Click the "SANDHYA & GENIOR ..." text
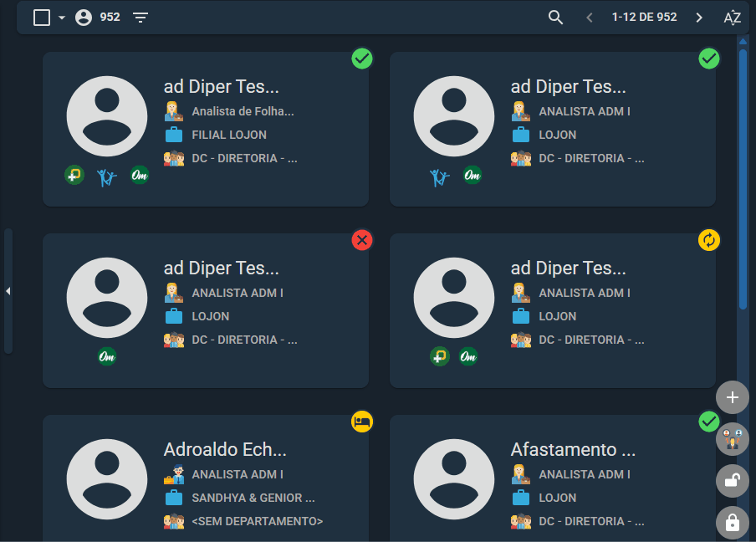This screenshot has width=756, height=542. (x=253, y=499)
